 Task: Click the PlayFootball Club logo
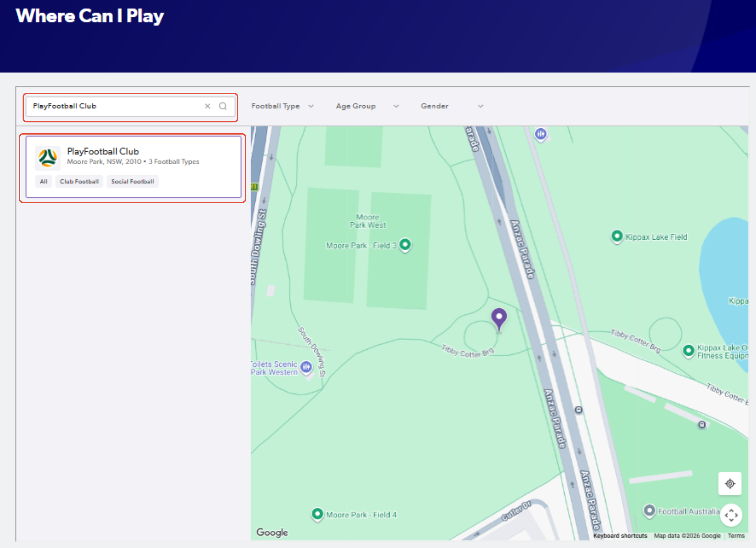click(48, 158)
